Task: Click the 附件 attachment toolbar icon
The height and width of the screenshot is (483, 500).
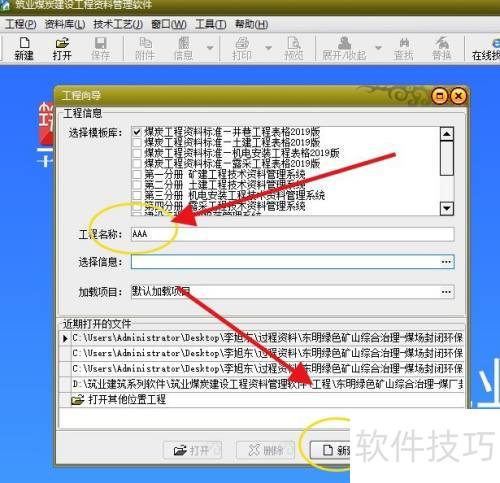Action: tap(145, 49)
